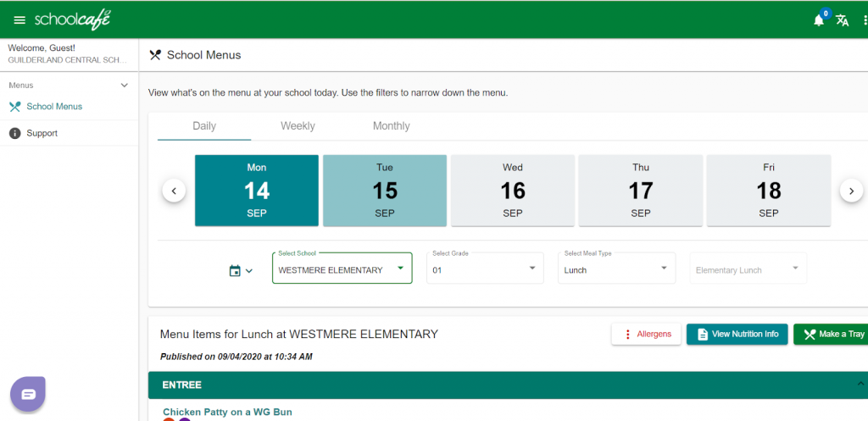The image size is (868, 421).
Task: Open the Select Meal Type dropdown
Action: click(x=617, y=269)
